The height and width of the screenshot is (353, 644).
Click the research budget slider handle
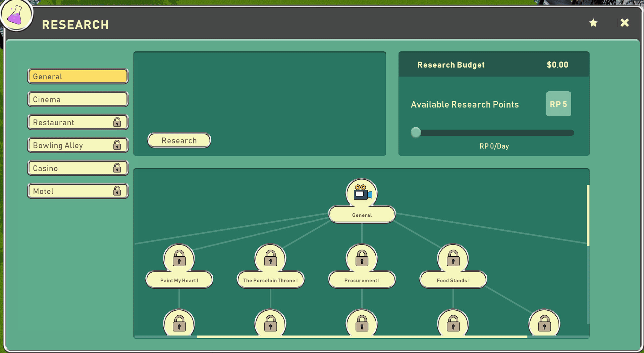(416, 132)
